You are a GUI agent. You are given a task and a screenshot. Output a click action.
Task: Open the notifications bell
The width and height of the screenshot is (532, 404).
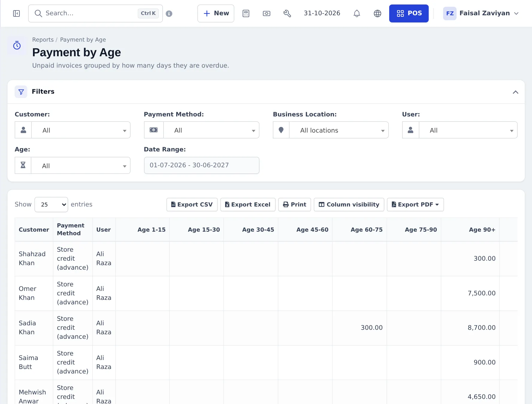coord(357,13)
